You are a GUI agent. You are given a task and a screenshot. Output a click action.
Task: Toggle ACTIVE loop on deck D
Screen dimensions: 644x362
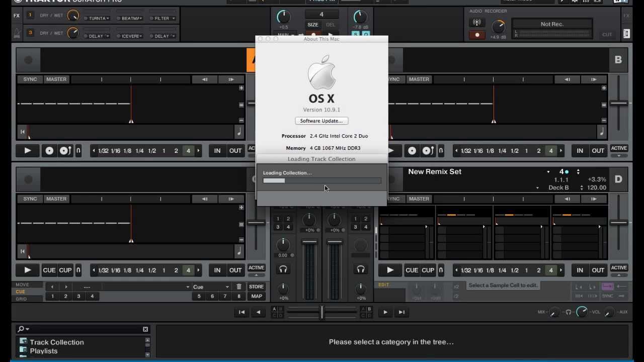[x=619, y=268]
